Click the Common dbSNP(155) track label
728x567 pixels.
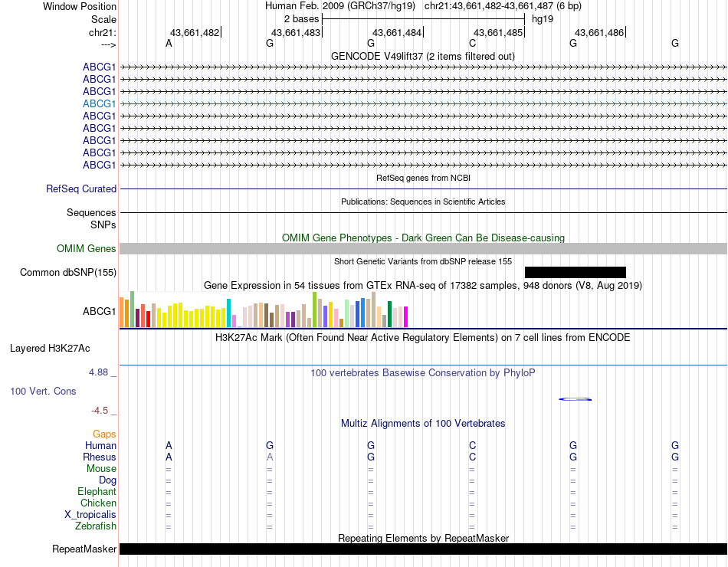pos(68,273)
